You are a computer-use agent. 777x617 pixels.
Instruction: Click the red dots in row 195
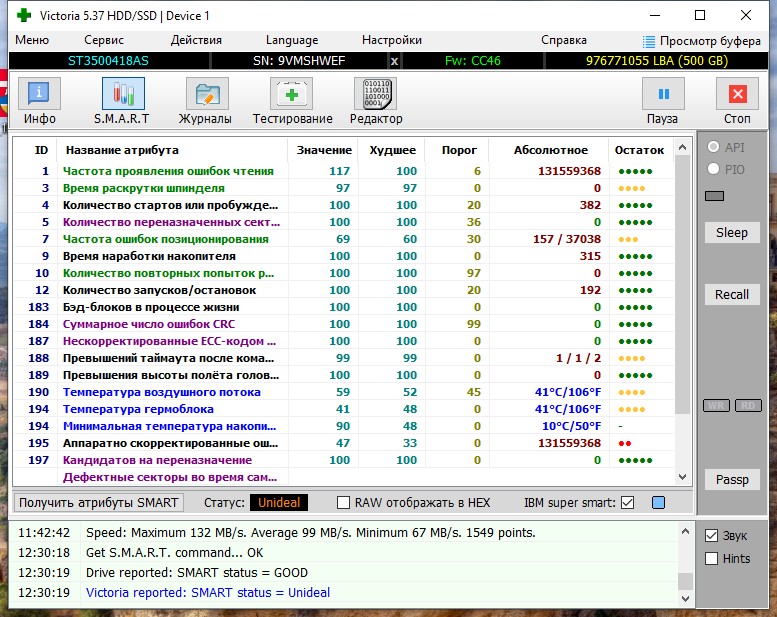pyautogui.click(x=625, y=444)
